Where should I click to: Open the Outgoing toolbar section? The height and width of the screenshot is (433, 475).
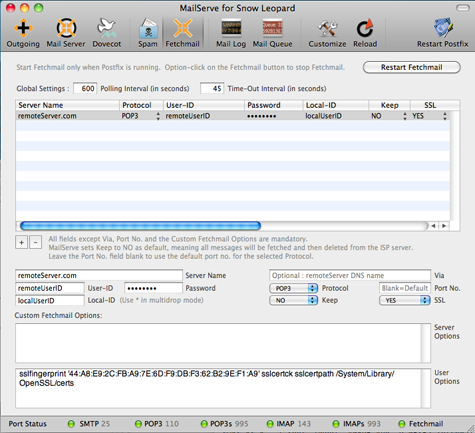[23, 33]
